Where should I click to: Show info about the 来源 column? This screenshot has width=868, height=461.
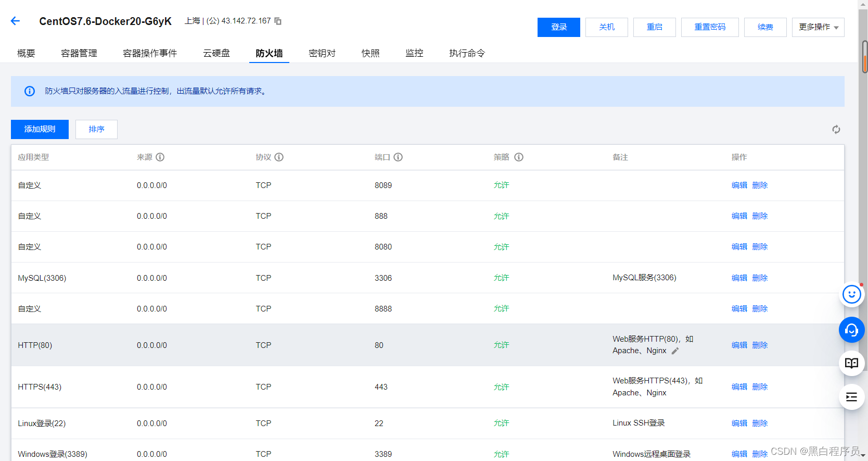pos(160,157)
